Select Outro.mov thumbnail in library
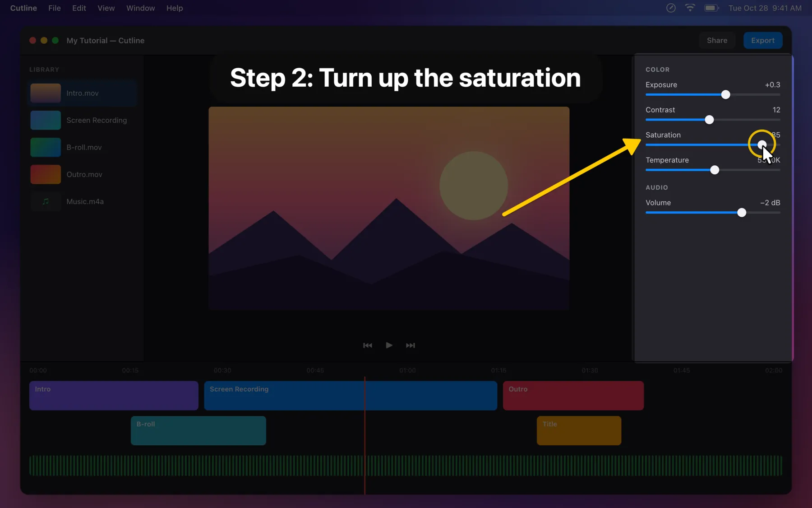812x508 pixels. (x=46, y=174)
